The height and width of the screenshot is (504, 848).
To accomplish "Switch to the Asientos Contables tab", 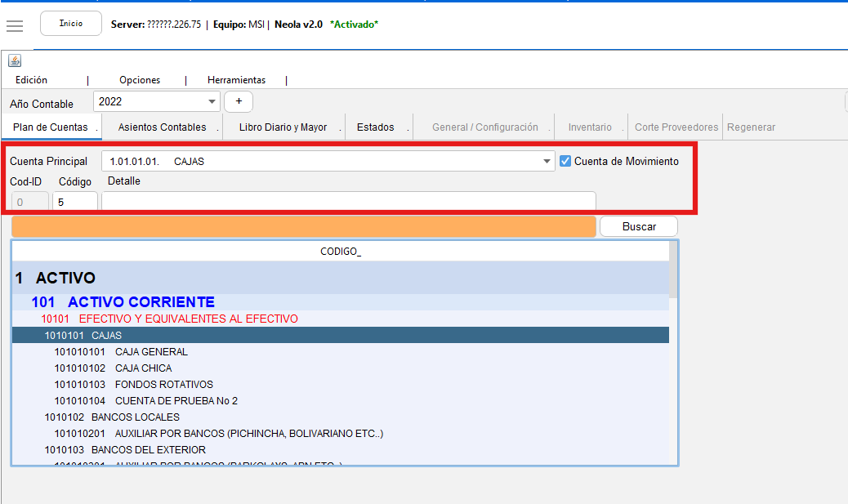I will pos(162,127).
